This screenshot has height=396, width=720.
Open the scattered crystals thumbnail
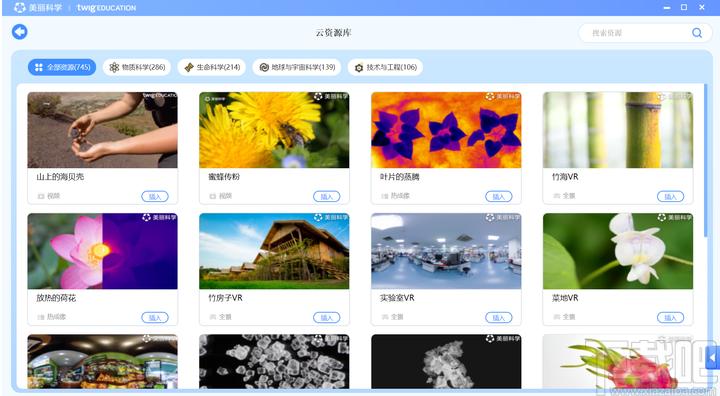tap(274, 362)
